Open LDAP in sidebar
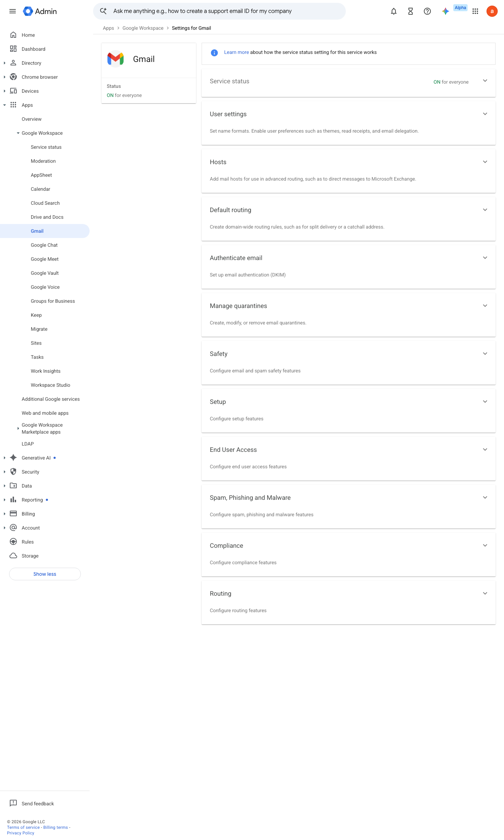The image size is (504, 840). pos(28,444)
